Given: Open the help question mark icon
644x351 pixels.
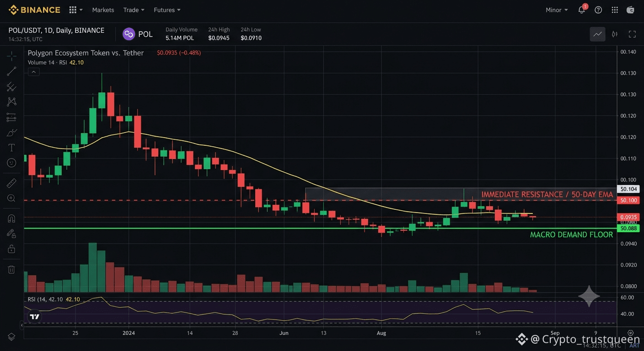Looking at the screenshot, I should point(598,10).
